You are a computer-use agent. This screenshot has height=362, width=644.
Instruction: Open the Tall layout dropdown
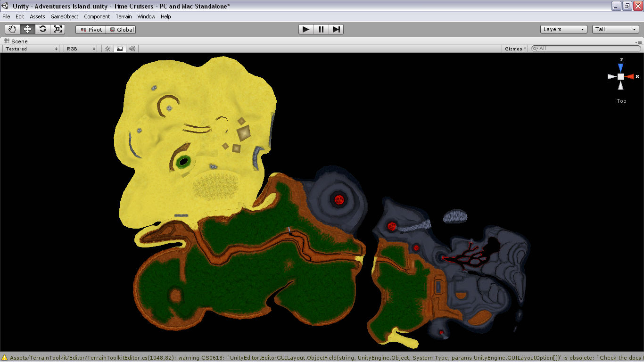616,29
